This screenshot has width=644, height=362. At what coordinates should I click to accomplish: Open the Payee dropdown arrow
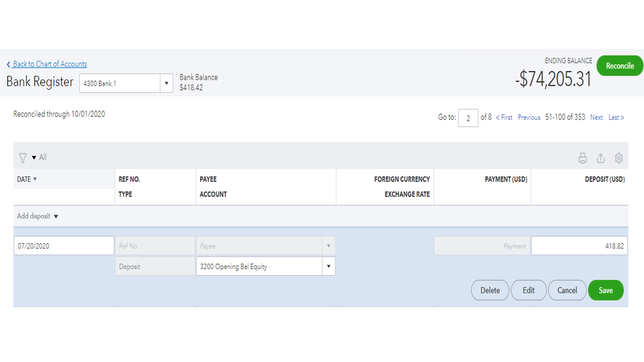[329, 246]
